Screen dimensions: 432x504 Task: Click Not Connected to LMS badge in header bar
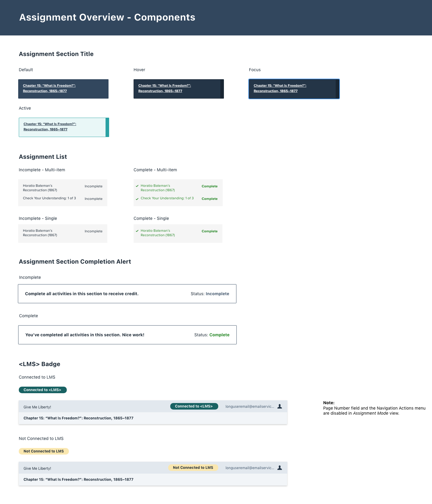coord(193,468)
